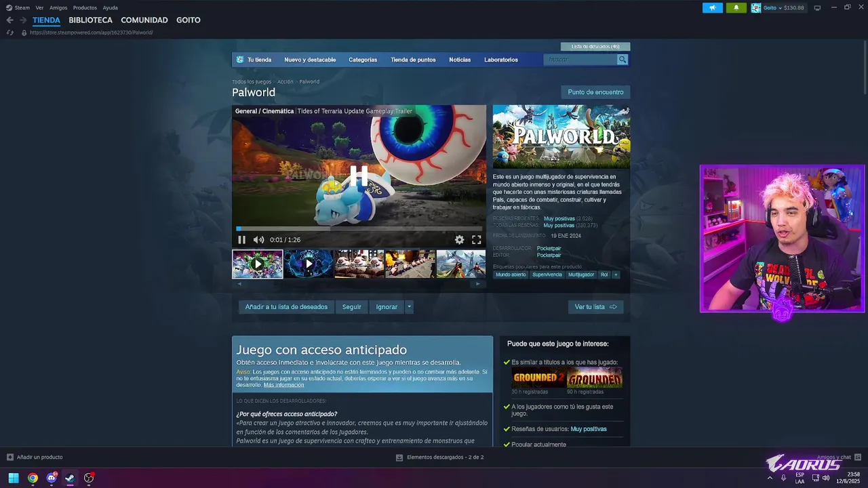Image resolution: width=868 pixels, height=488 pixels.
Task: Open Lista de deseados (46)
Action: (x=595, y=47)
